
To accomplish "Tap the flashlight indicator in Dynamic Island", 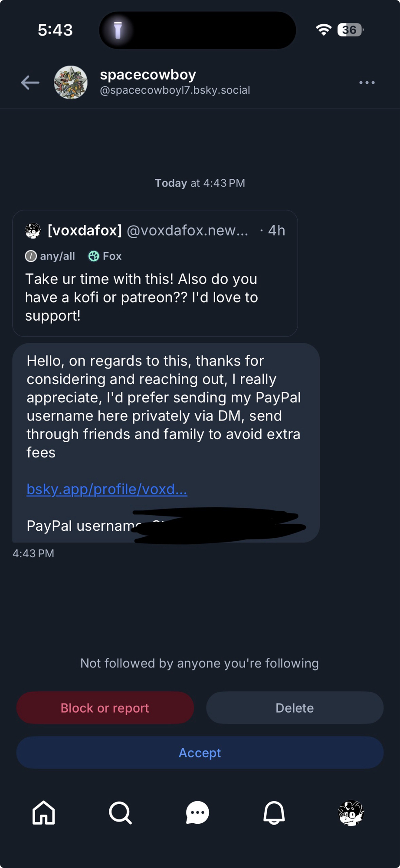I will click(x=118, y=30).
